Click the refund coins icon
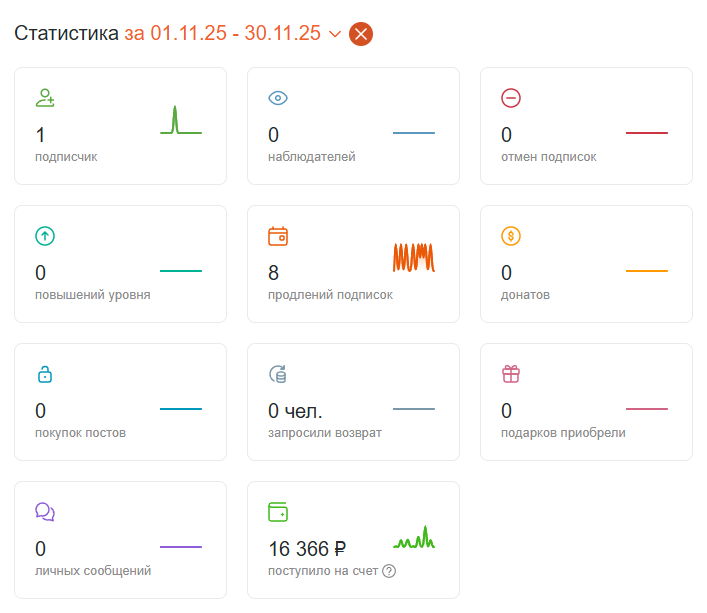The height and width of the screenshot is (613, 707). (x=278, y=374)
